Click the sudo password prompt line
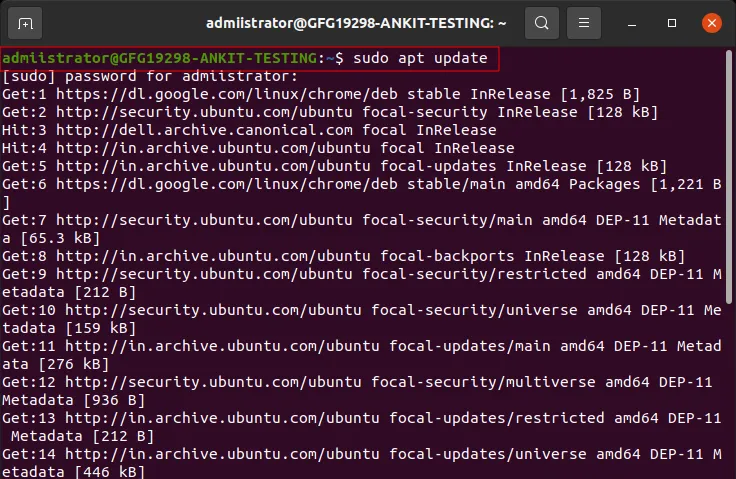The image size is (736, 479). (x=150, y=76)
